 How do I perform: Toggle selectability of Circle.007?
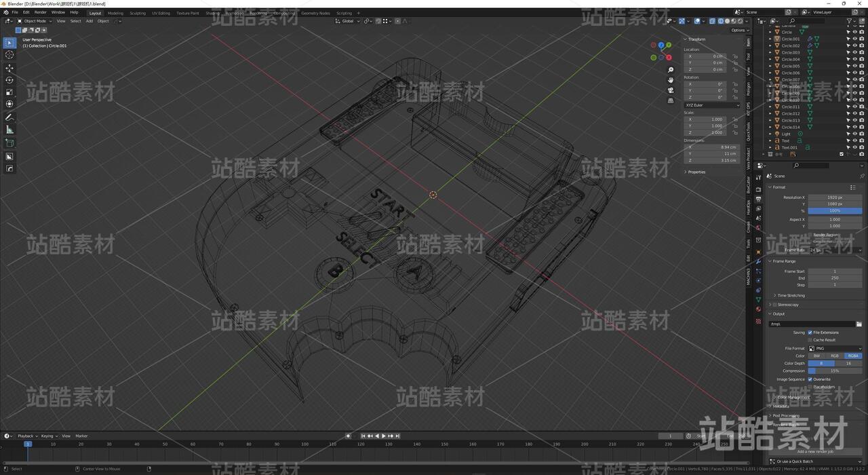pyautogui.click(x=848, y=79)
